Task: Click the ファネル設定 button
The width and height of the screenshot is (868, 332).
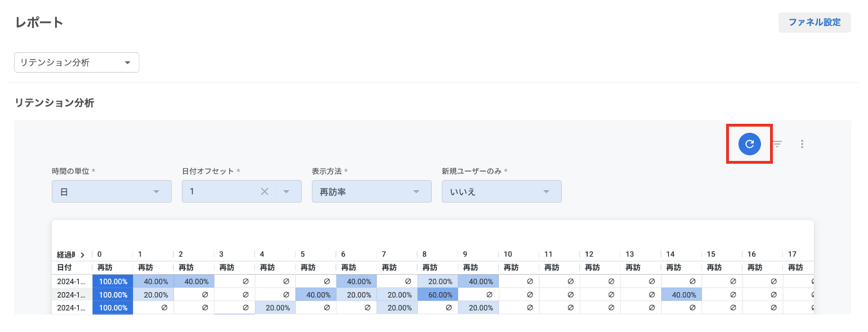Action: (x=815, y=23)
